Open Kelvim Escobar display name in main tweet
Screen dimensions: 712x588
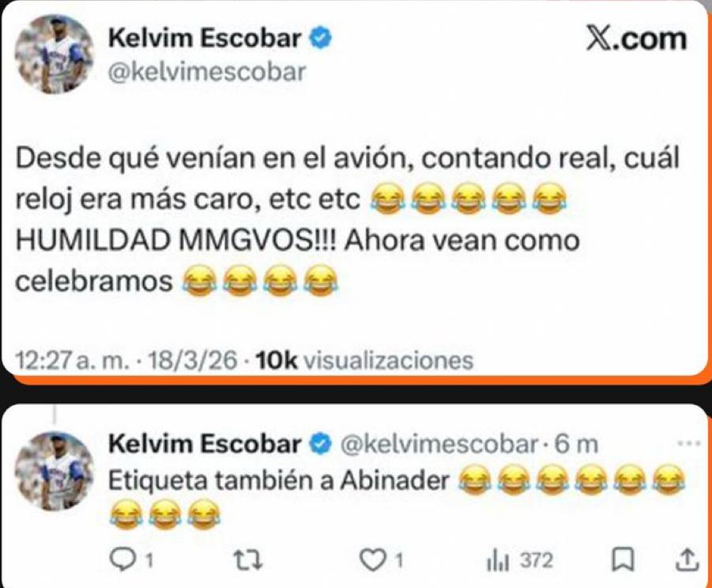(205, 38)
